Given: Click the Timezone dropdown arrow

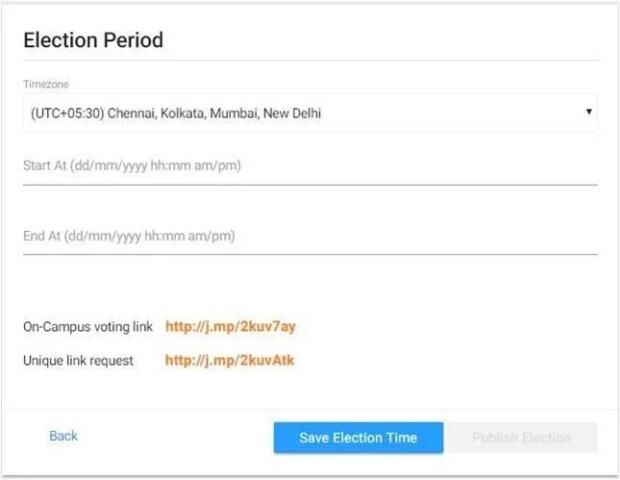Looking at the screenshot, I should pyautogui.click(x=589, y=112).
